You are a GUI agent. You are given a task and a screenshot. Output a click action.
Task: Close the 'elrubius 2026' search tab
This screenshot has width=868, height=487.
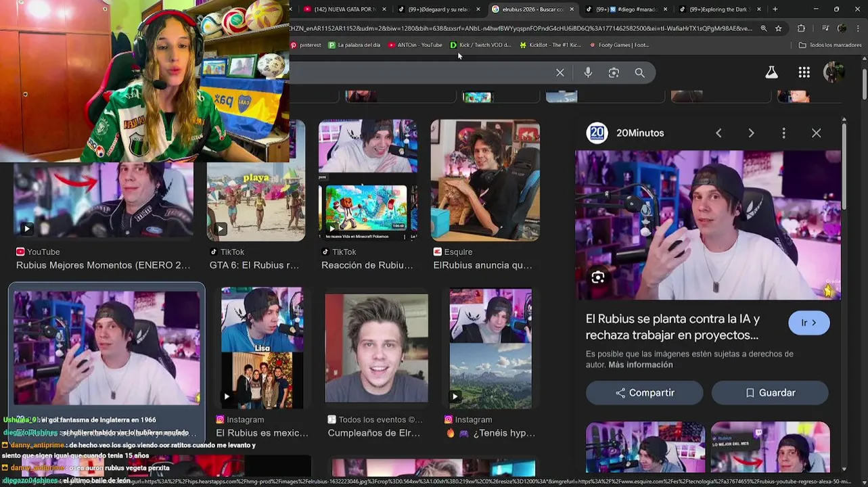(572, 9)
